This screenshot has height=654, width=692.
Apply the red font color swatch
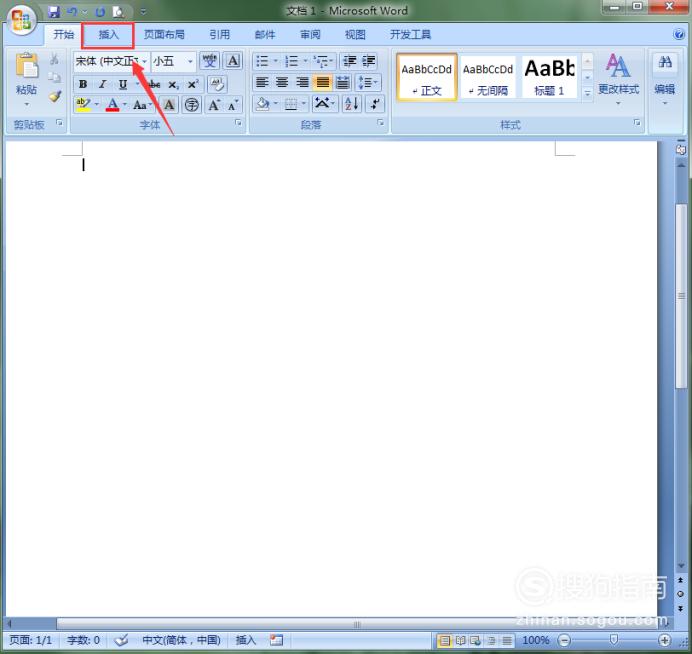pos(113,105)
